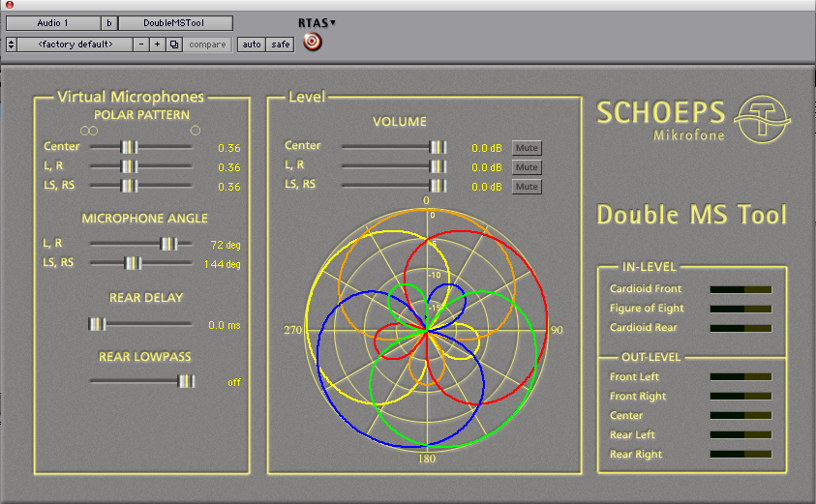Screen dimensions: 816x504
Task: Open the preset up/down arrows selector
Action: tap(11, 44)
